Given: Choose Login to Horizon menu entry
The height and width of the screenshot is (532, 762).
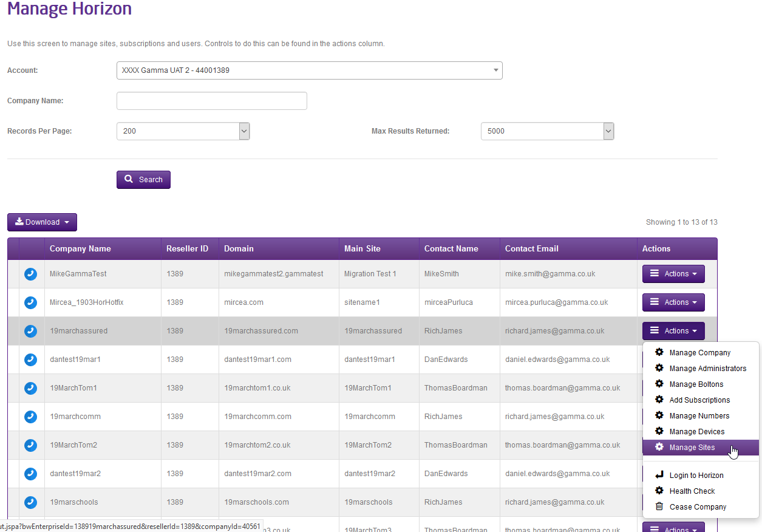Looking at the screenshot, I should 701,476.
